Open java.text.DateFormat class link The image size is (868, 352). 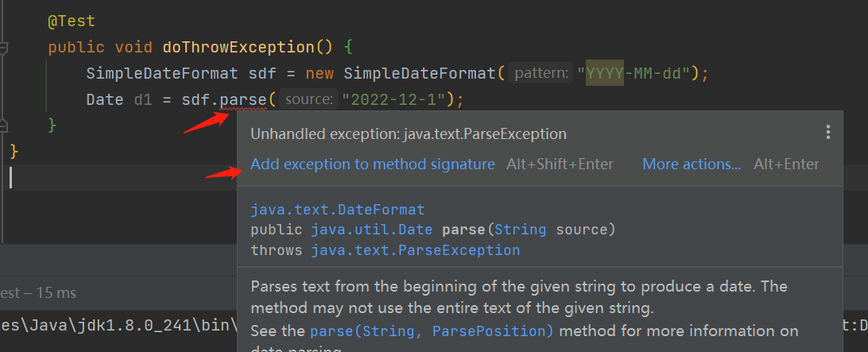(337, 210)
